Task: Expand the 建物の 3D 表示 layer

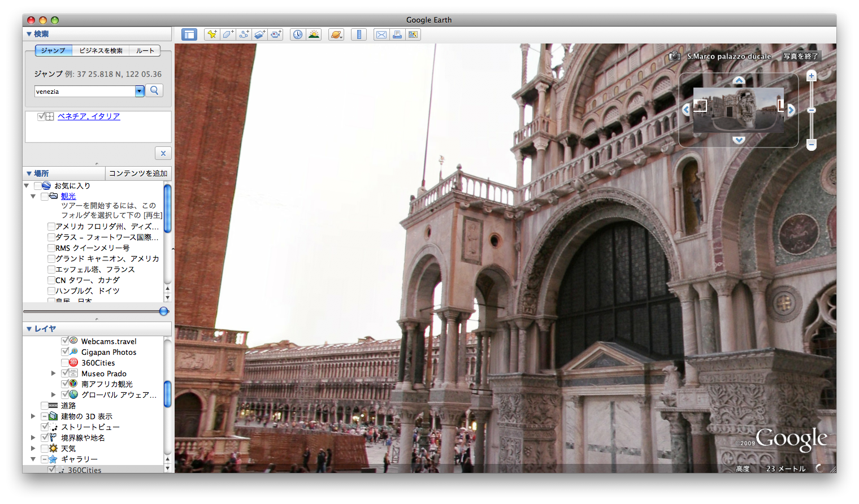Action: pos(33,416)
